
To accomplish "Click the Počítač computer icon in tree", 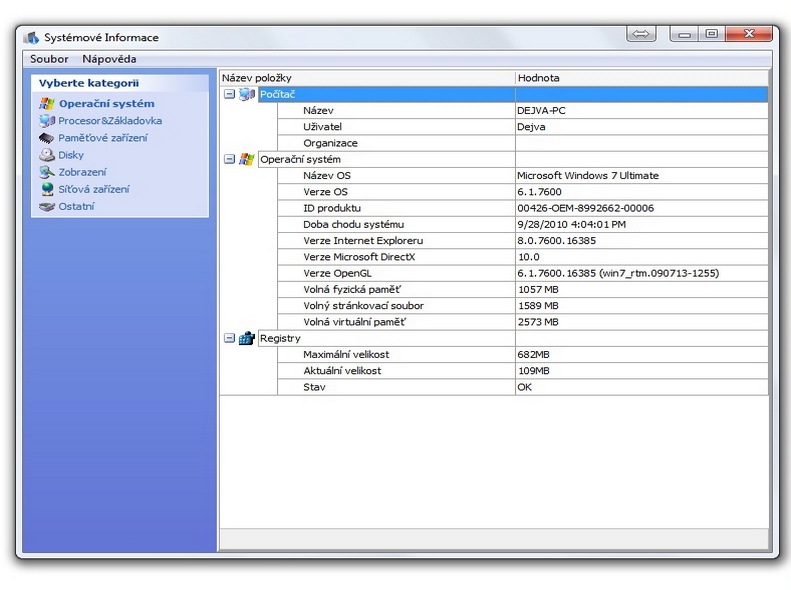I will pyautogui.click(x=247, y=94).
